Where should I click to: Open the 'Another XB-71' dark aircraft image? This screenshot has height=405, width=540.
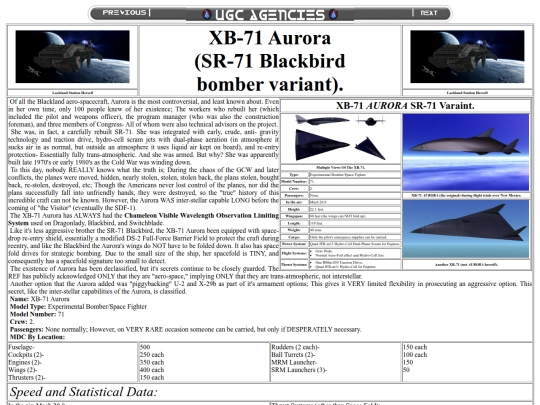pyautogui.click(x=466, y=229)
